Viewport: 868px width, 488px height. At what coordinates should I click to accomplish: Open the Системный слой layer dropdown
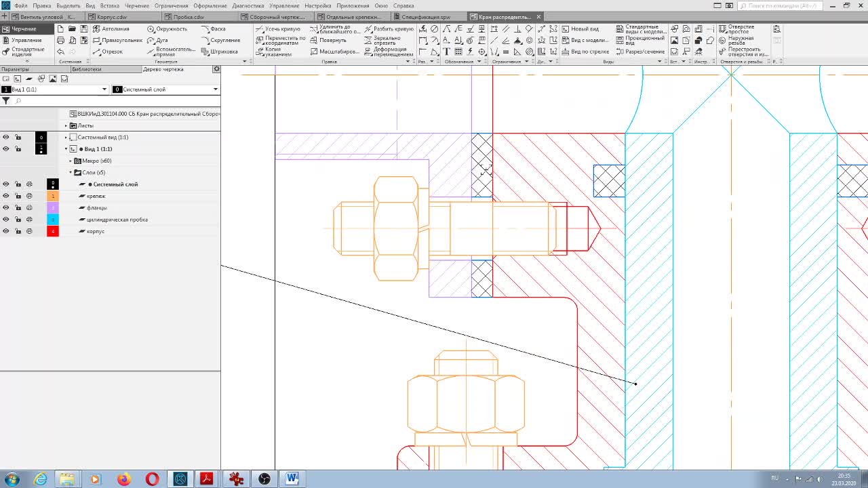(216, 89)
